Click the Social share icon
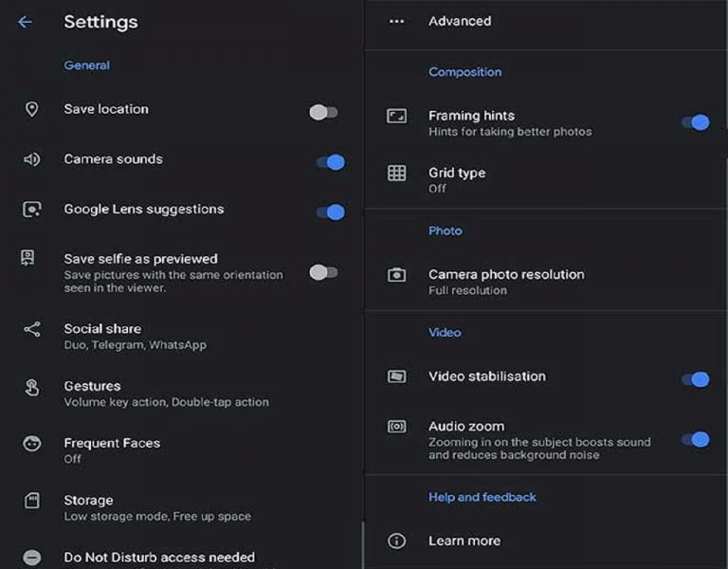728x569 pixels. [32, 329]
